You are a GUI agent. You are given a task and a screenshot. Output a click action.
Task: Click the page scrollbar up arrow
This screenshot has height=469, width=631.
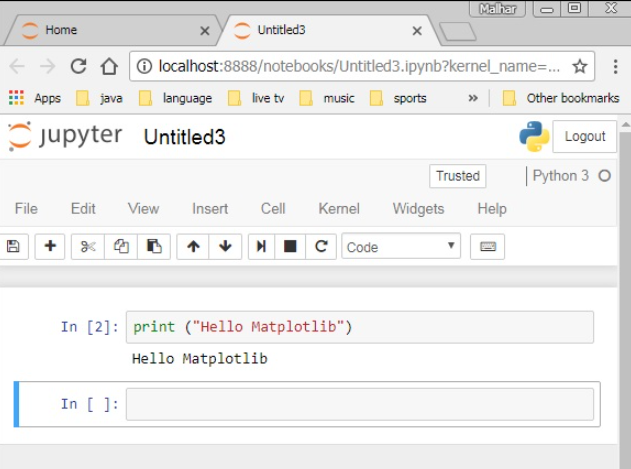pos(625,125)
